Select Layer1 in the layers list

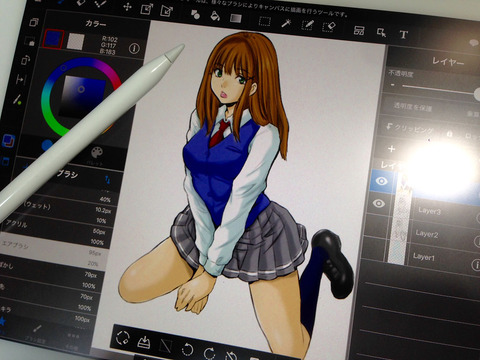(424, 257)
